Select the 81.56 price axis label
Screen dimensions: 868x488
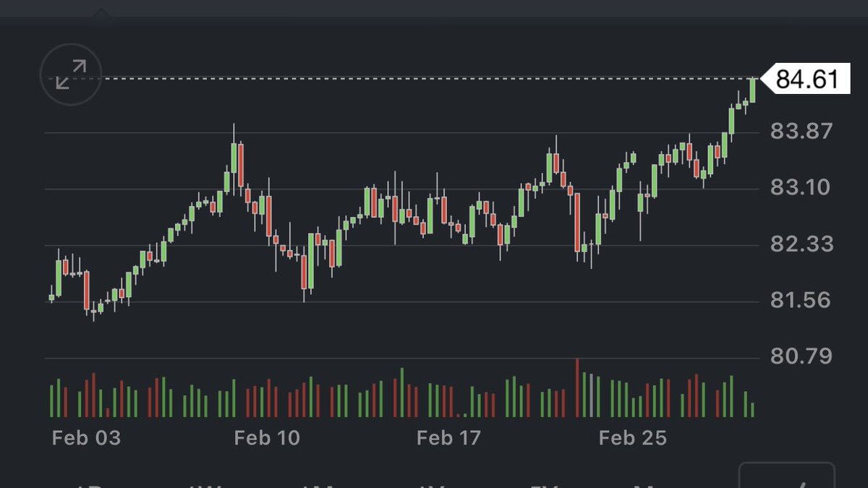coord(801,300)
